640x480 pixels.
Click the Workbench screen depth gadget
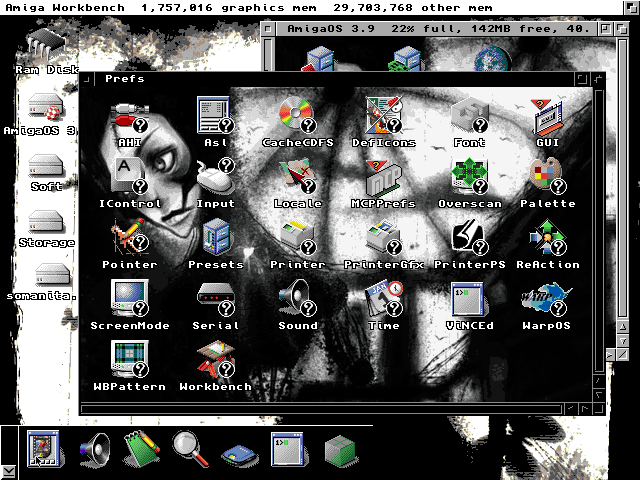[631, 7]
